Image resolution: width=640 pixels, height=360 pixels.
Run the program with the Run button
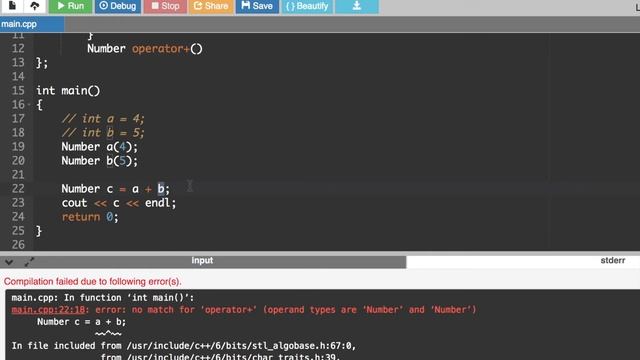point(71,6)
